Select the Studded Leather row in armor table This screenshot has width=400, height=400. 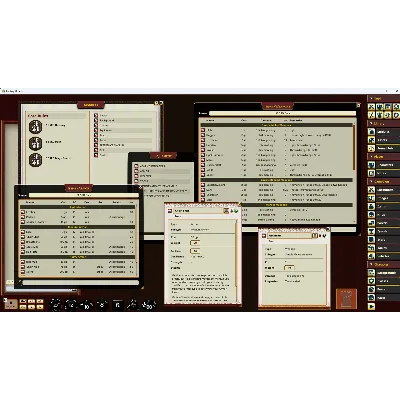pyautogui.click(x=78, y=222)
